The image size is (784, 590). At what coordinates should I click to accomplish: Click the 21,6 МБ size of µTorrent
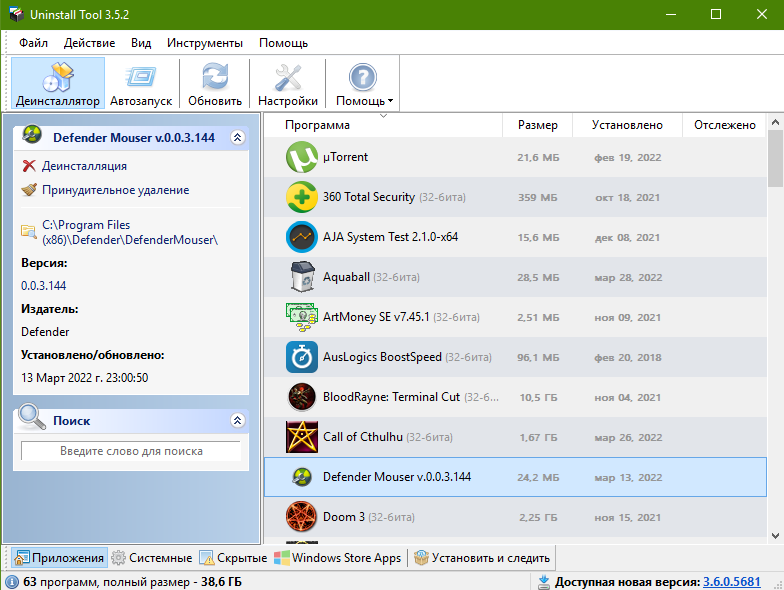[538, 158]
